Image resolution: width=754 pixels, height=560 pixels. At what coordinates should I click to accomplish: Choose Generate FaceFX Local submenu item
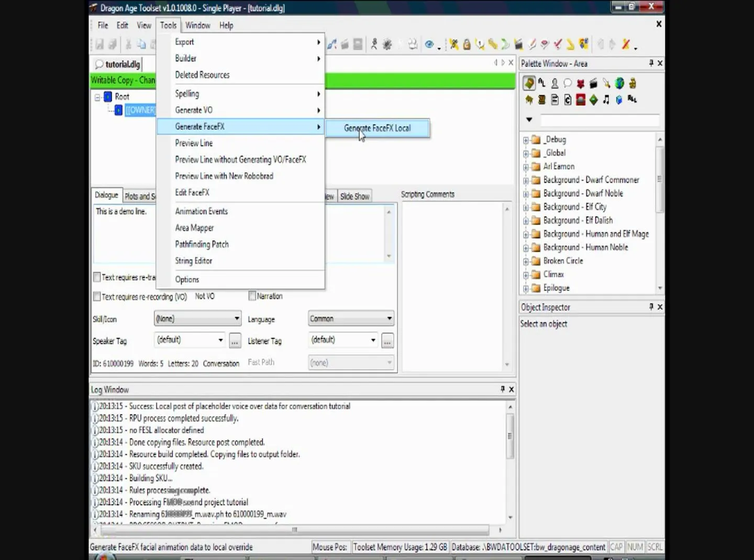378,128
